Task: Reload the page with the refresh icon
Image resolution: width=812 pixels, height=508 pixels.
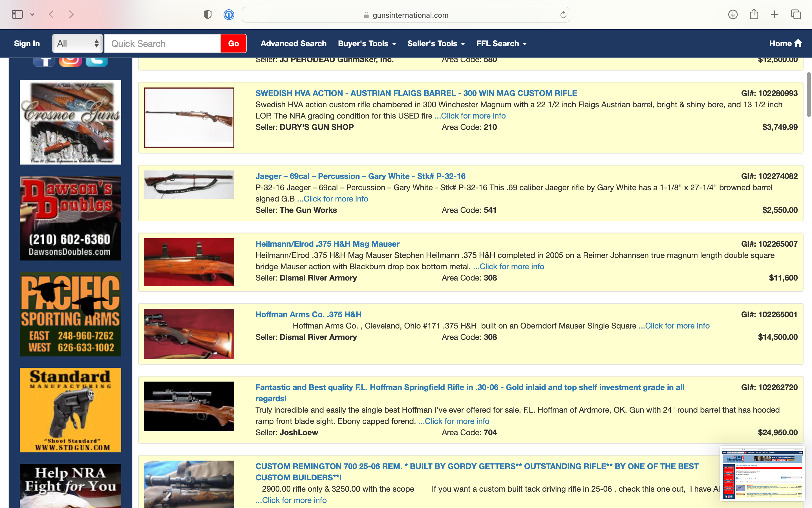Action: click(x=563, y=15)
